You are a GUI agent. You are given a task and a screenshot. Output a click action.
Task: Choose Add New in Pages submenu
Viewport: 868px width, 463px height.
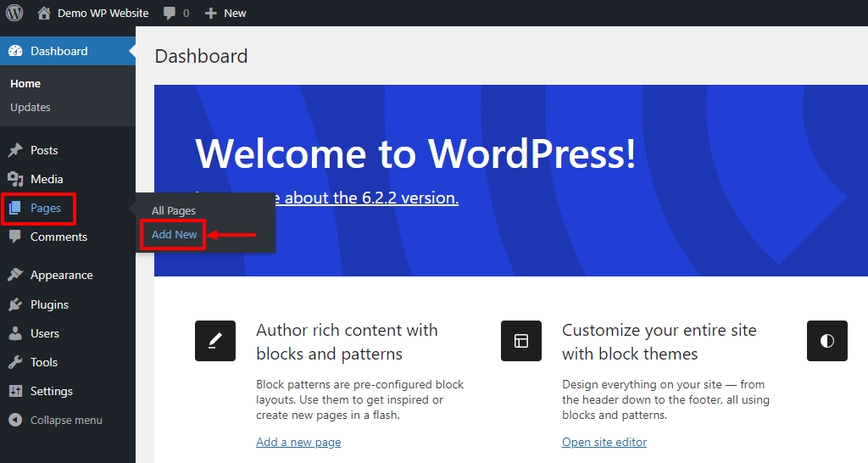click(175, 234)
